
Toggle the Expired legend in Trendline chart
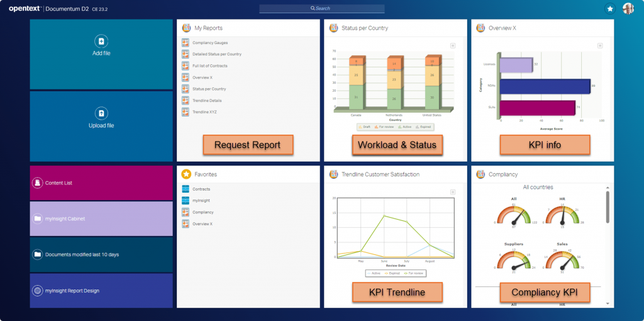click(x=392, y=273)
